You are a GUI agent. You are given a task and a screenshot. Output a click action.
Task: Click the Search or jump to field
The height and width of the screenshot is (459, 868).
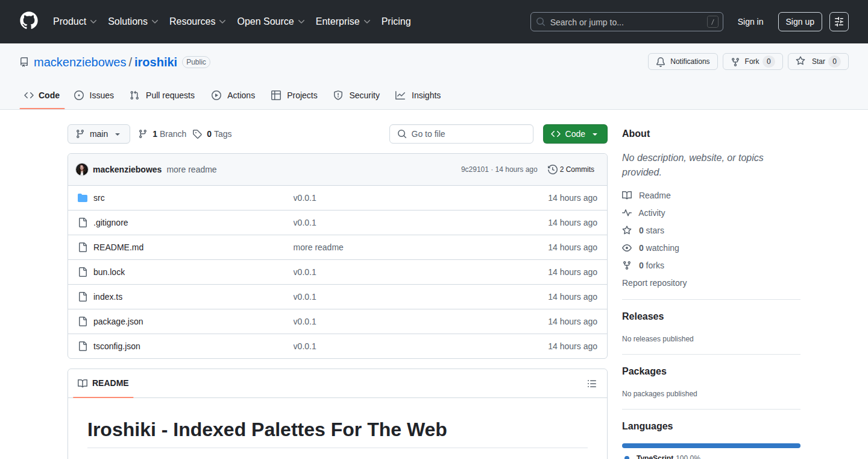(627, 22)
